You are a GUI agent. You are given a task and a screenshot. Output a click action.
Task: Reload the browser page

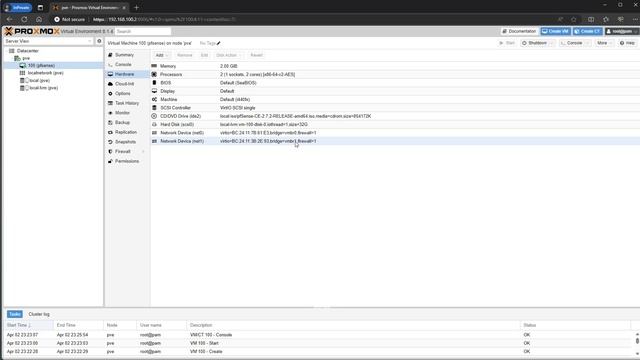(24, 19)
